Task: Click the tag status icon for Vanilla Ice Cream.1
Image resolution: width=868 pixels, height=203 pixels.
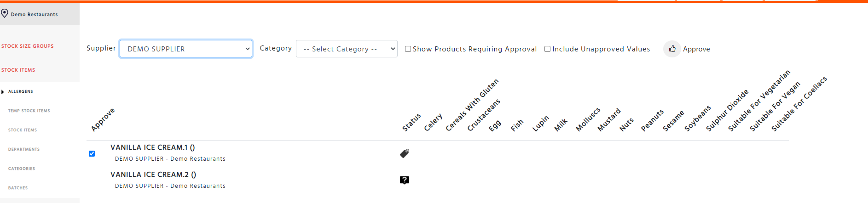Action: 405,153
